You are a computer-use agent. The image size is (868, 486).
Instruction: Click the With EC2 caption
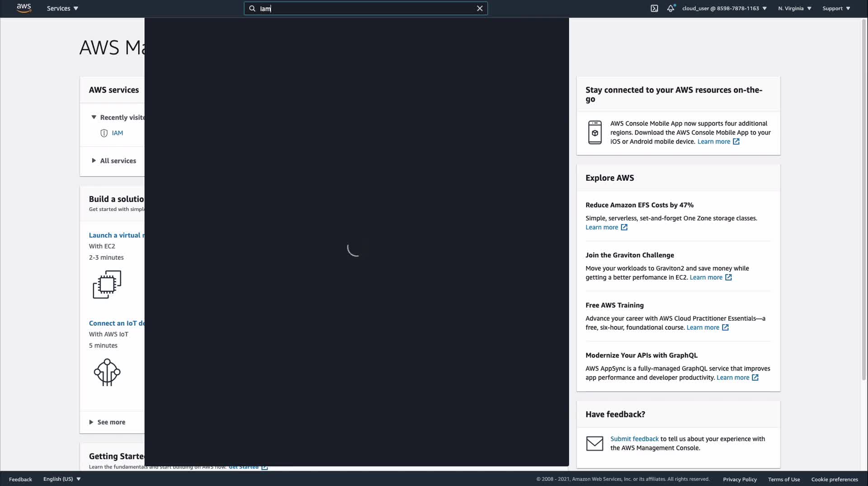[x=102, y=246]
